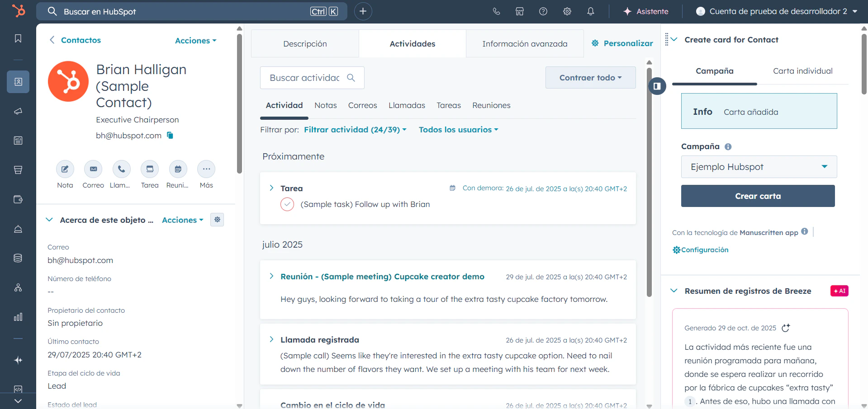
Task: Open the Commerce wallet sidebar icon
Action: click(x=18, y=199)
